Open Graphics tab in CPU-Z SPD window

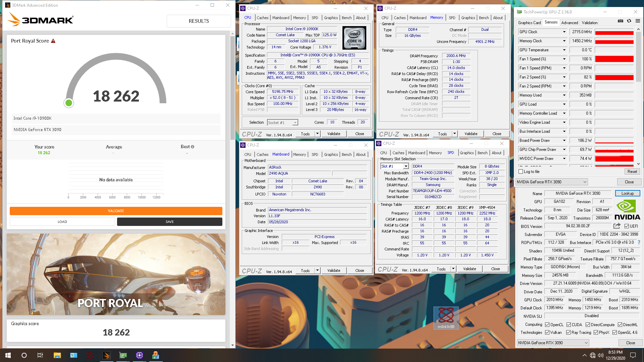[x=467, y=153]
